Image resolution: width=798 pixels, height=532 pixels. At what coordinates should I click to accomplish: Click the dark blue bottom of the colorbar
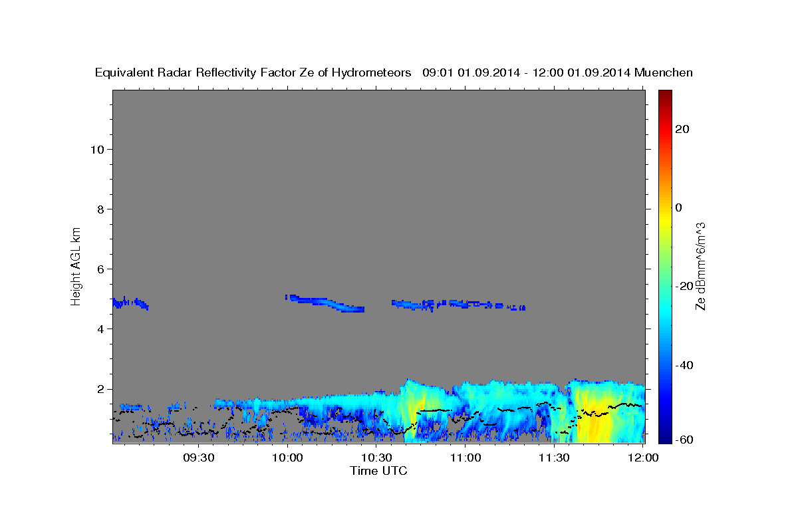[x=664, y=436]
